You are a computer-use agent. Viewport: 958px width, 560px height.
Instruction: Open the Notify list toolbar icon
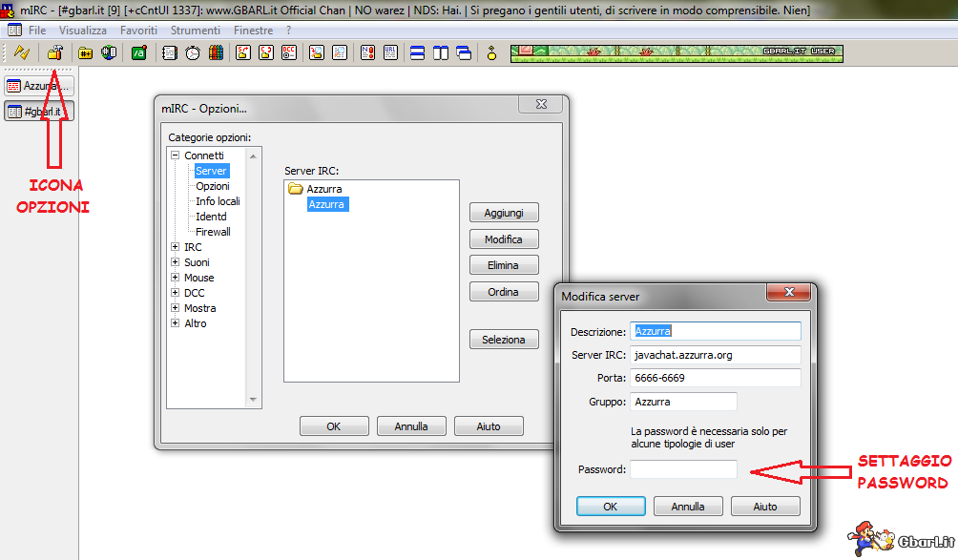pos(367,53)
